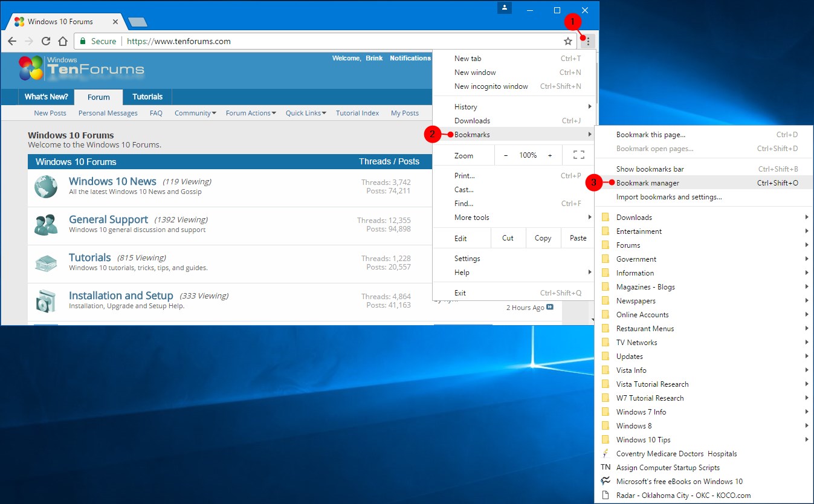Click the Microsoft's free eBooks bookmark icon

606,481
